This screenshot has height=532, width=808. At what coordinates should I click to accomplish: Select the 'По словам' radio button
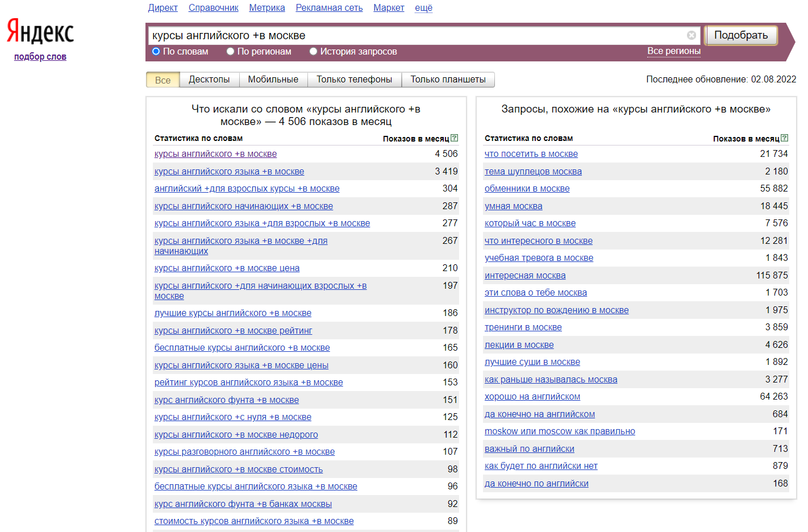[156, 52]
